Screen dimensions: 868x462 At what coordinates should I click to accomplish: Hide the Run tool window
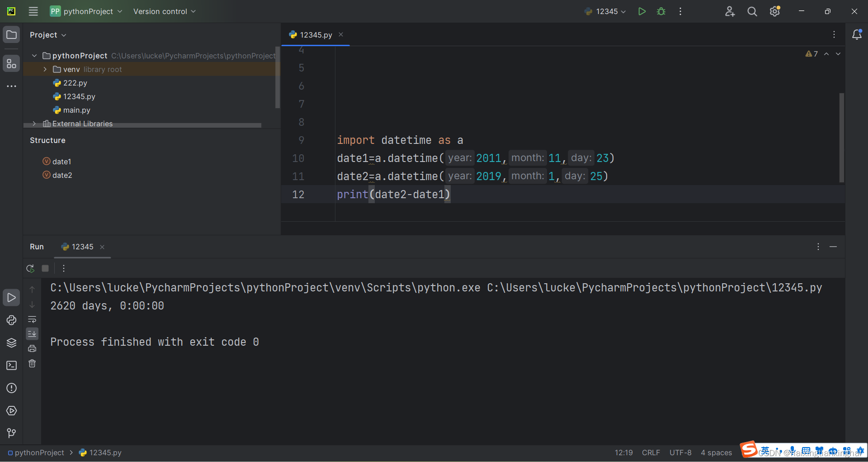[833, 247]
